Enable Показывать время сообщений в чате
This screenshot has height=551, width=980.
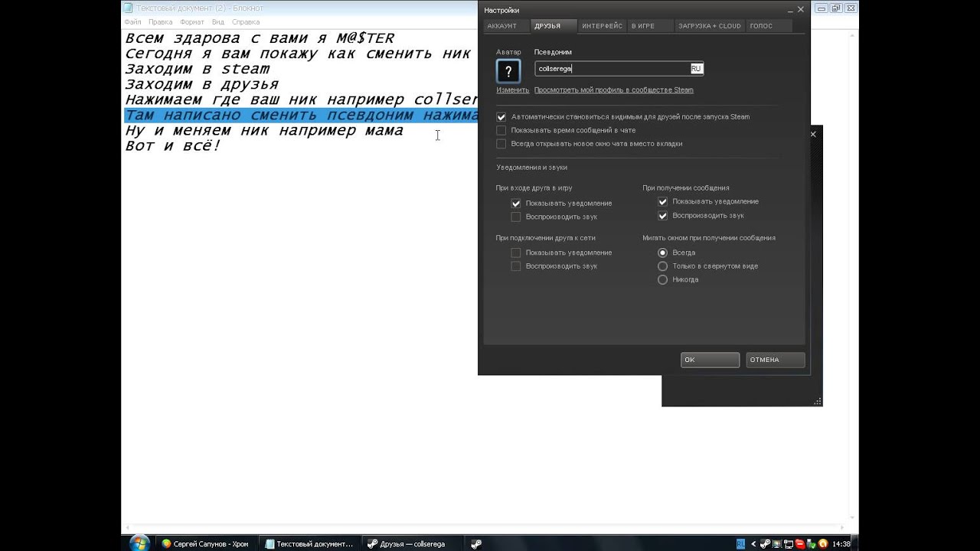click(501, 130)
